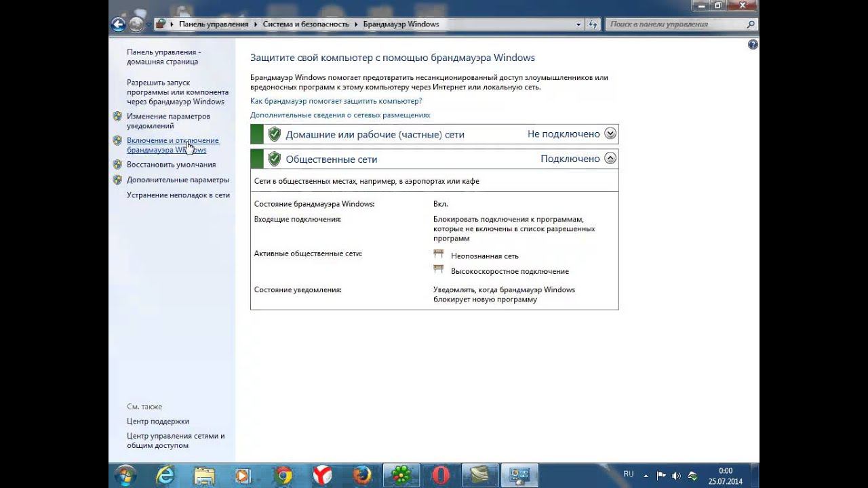Click the Не подключено status text

(564, 134)
